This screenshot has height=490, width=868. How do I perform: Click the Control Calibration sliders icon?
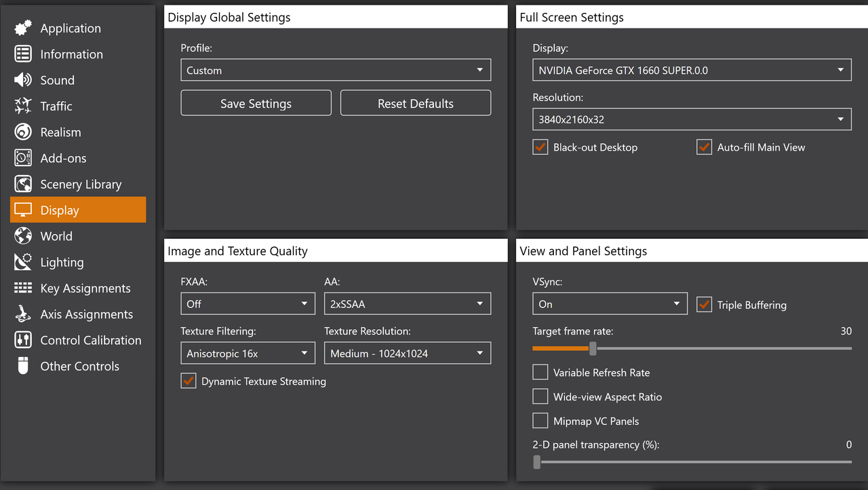[23, 340]
